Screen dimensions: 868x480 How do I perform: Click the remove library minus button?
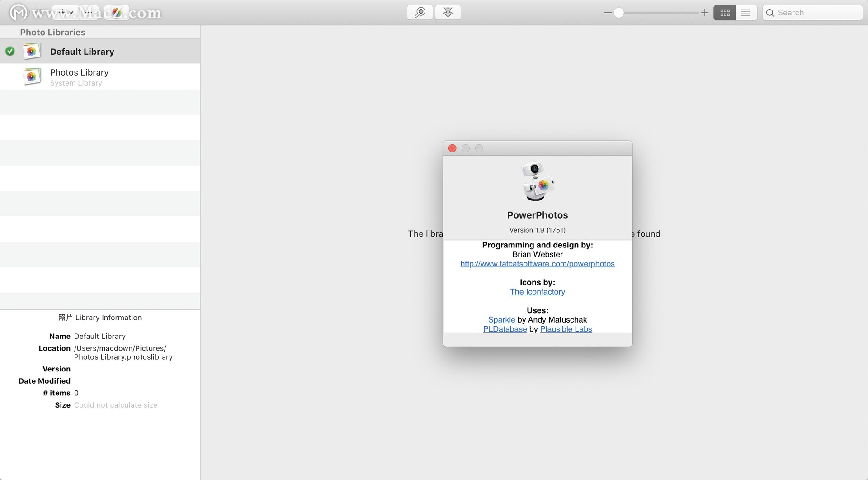tap(89, 13)
